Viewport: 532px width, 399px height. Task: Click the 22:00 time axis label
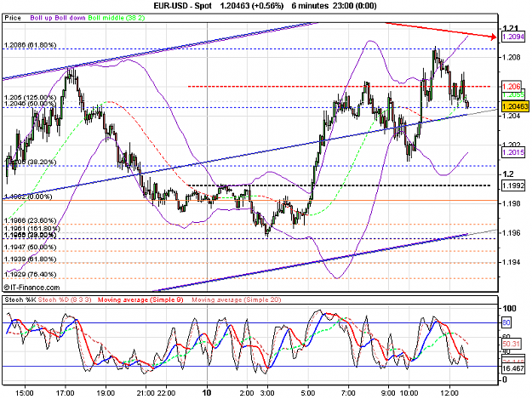click(166, 393)
